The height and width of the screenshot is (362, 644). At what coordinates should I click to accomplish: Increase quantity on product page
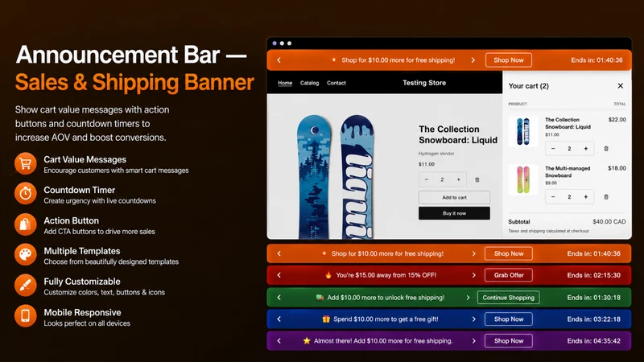pyautogui.click(x=458, y=179)
